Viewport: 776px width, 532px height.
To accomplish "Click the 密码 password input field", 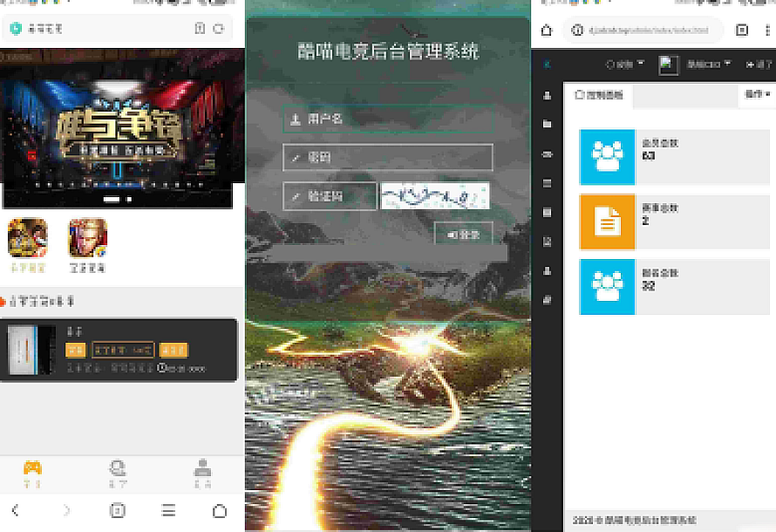I will [388, 157].
